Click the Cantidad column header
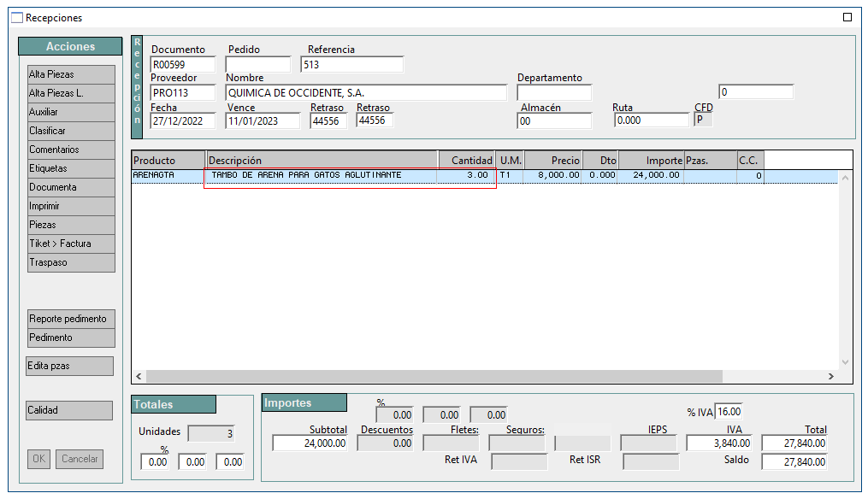This screenshot has width=868, height=499. coord(467,161)
